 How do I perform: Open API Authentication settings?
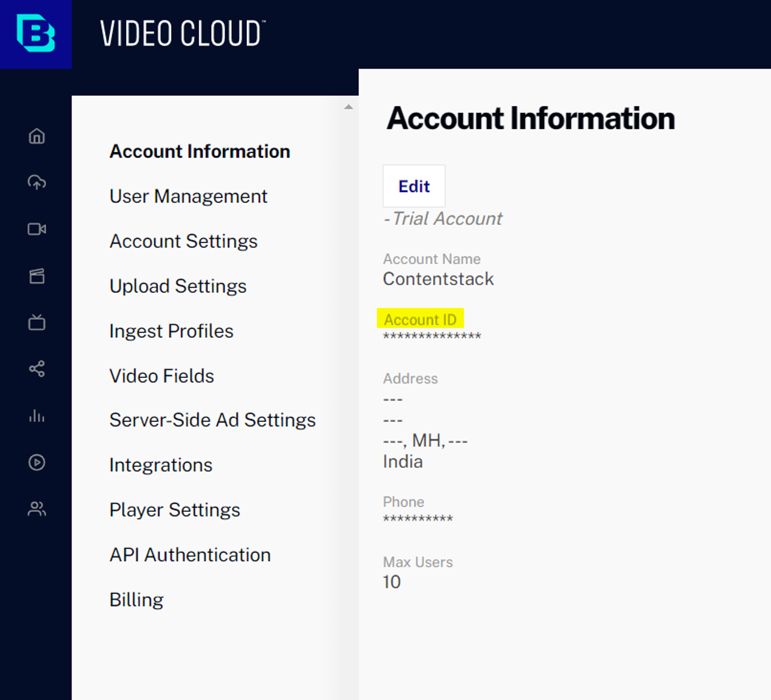click(x=190, y=555)
